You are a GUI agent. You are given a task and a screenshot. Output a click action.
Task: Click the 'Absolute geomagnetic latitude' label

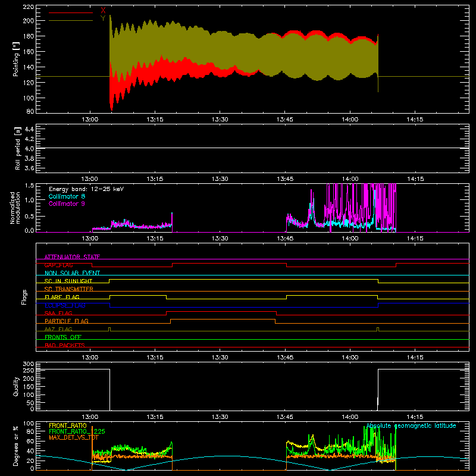click(x=411, y=425)
